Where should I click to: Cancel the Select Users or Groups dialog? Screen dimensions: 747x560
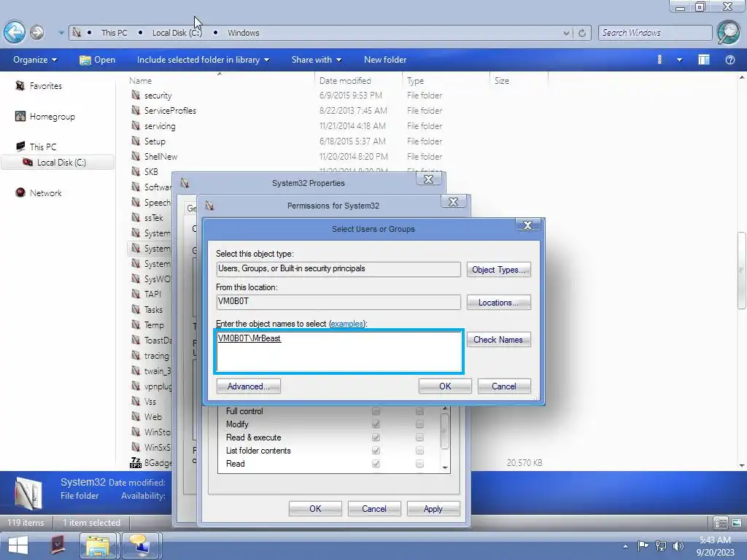504,386
